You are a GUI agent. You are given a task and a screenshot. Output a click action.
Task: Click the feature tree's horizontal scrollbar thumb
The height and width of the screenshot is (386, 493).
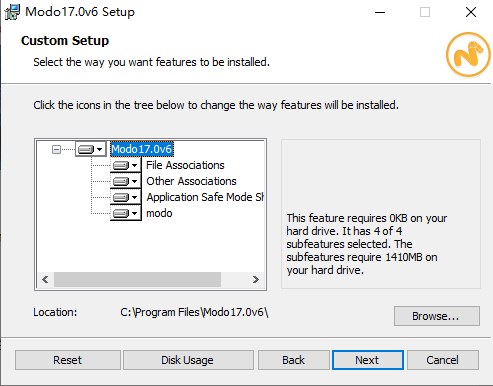tap(137, 279)
